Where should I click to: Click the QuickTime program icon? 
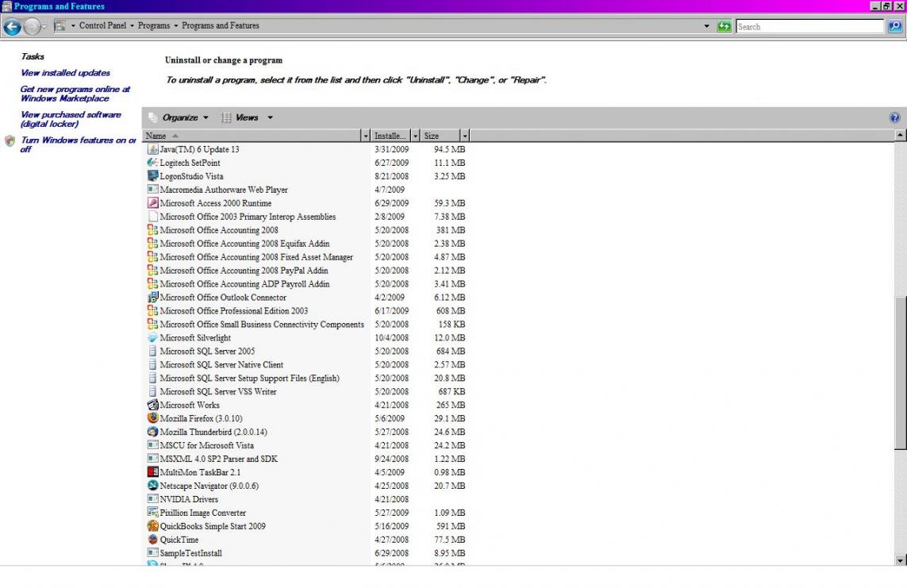pyautogui.click(x=152, y=540)
